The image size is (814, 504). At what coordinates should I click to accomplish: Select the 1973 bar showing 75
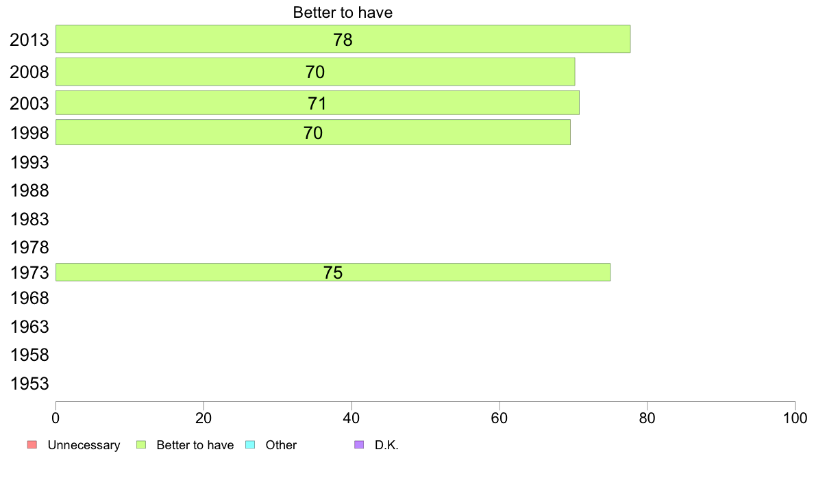333,273
